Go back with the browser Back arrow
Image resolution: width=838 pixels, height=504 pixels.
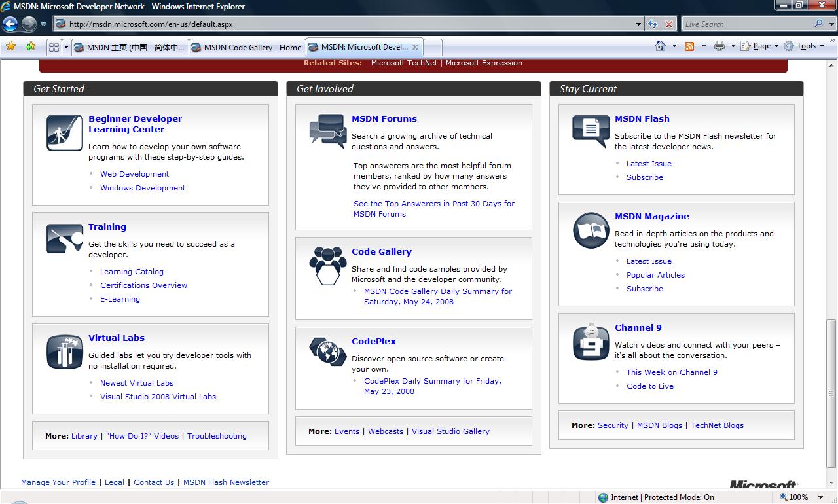(x=10, y=24)
